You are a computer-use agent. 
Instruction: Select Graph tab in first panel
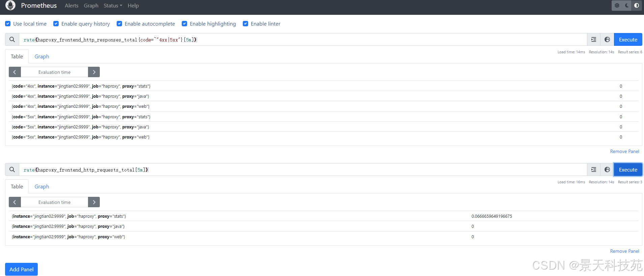click(42, 56)
